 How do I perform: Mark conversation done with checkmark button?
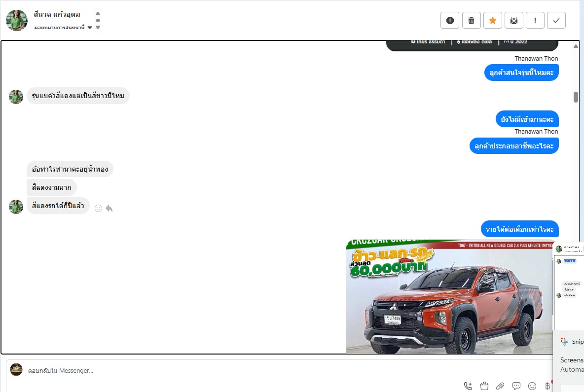click(x=556, y=20)
